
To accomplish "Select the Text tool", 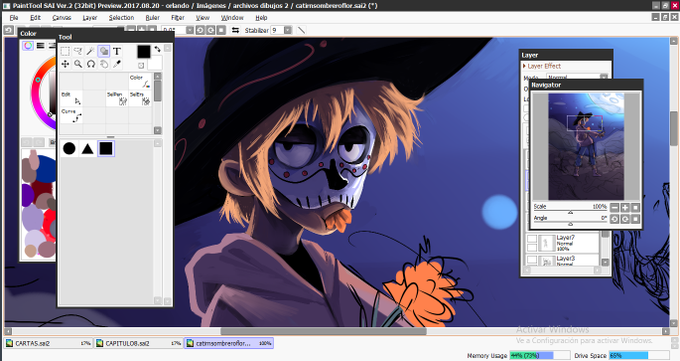I will click(x=117, y=51).
